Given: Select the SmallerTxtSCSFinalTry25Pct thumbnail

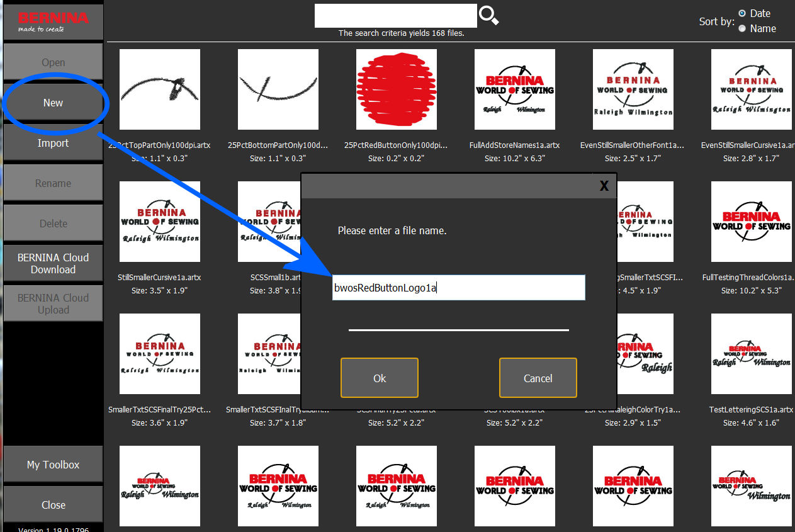Looking at the screenshot, I should point(160,354).
